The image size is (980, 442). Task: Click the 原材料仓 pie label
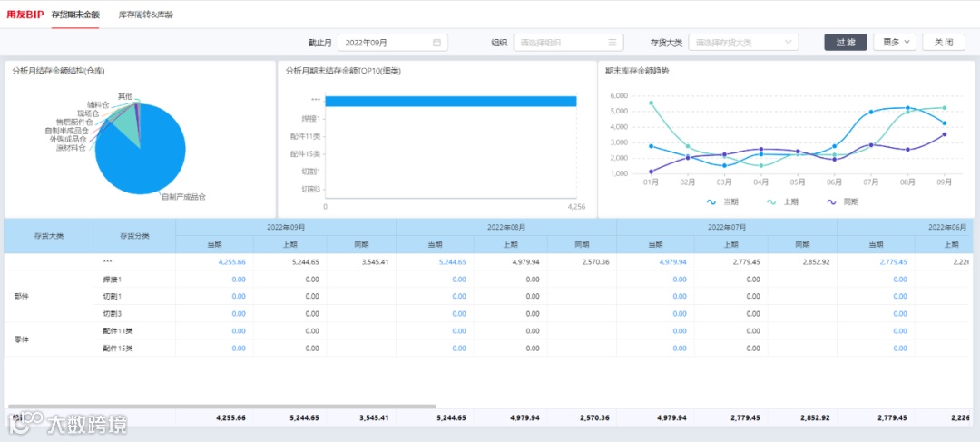[x=71, y=148]
